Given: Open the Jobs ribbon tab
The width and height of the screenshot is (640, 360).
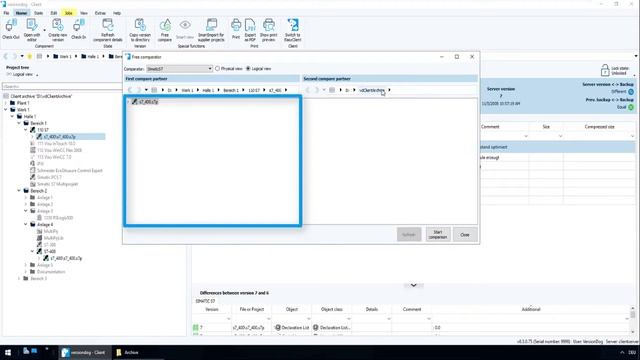Looking at the screenshot, I should 69,13.
